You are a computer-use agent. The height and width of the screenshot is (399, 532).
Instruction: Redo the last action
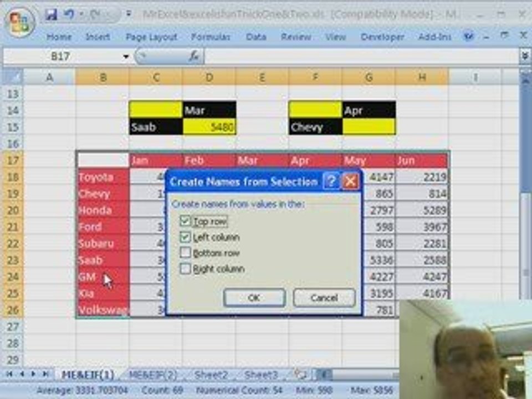pyautogui.click(x=96, y=14)
